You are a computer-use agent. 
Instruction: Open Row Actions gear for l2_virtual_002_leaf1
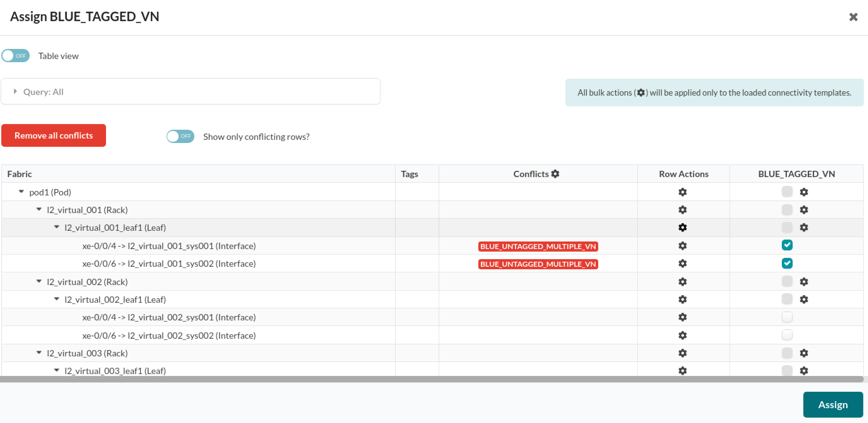pos(683,299)
